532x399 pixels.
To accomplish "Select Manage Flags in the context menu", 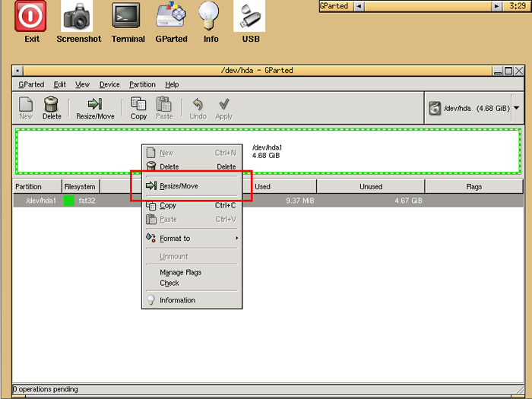I will [x=192, y=272].
